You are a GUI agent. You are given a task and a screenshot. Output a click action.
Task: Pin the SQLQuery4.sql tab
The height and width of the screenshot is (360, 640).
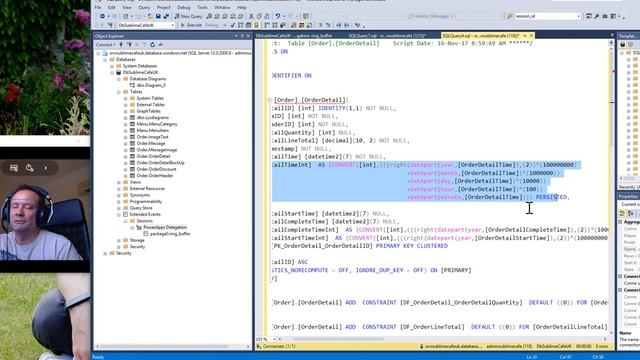click(525, 36)
